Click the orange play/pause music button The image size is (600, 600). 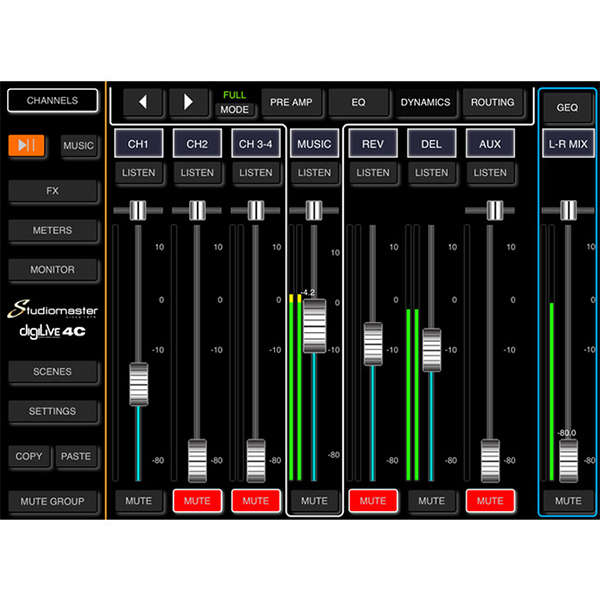[x=26, y=145]
